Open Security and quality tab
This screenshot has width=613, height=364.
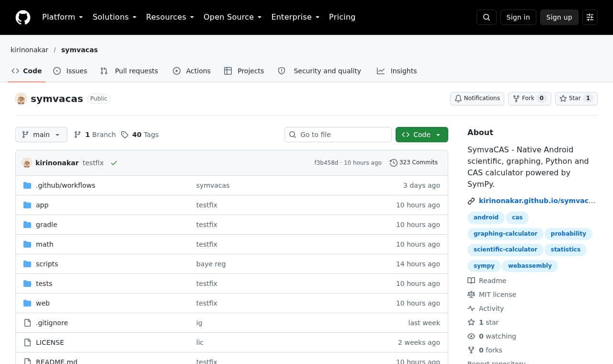pos(319,71)
